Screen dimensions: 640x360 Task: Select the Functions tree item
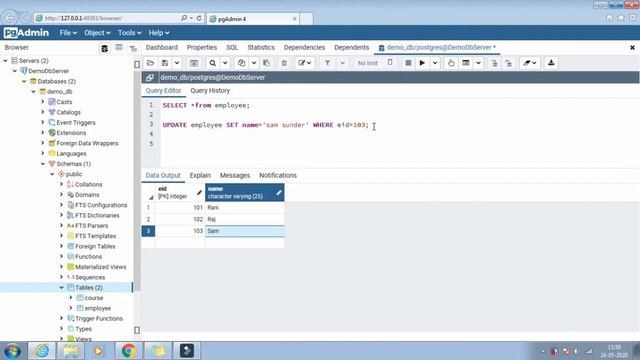point(89,257)
